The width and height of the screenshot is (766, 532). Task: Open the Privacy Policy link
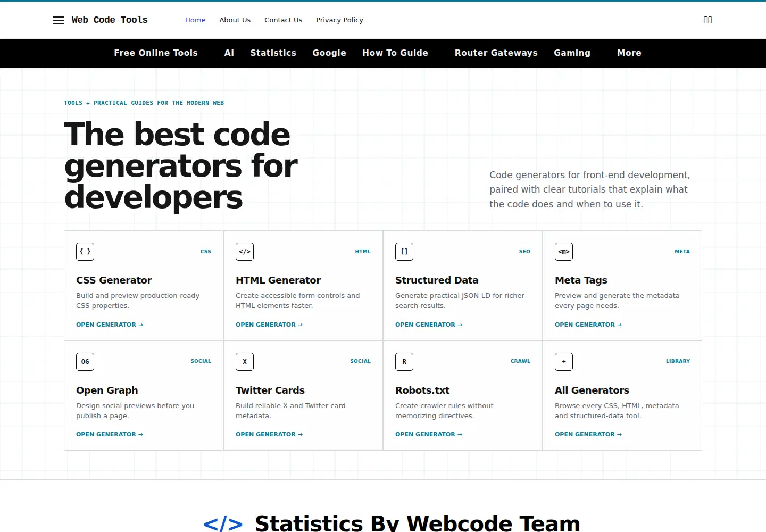pos(339,20)
